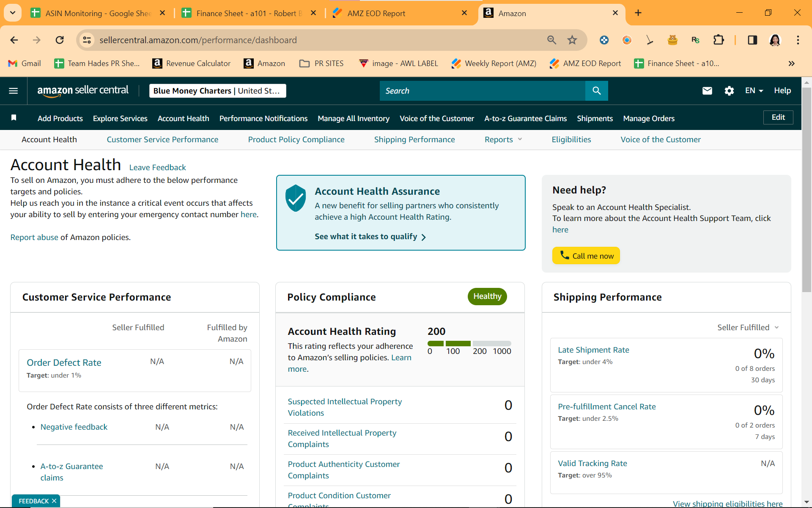Focus the Seller Central search field
Image resolution: width=812 pixels, height=508 pixels.
click(x=482, y=91)
